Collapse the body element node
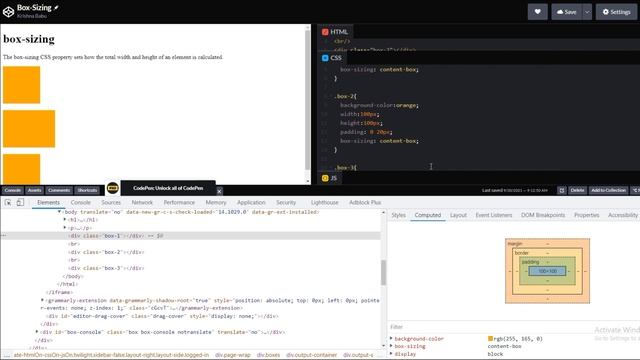640x360 pixels. click(60, 212)
